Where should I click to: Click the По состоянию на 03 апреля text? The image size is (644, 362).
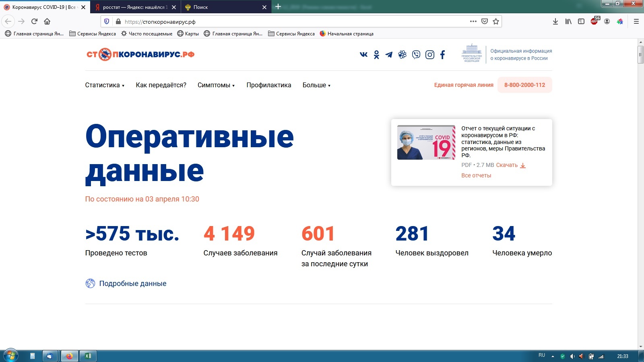(142, 199)
